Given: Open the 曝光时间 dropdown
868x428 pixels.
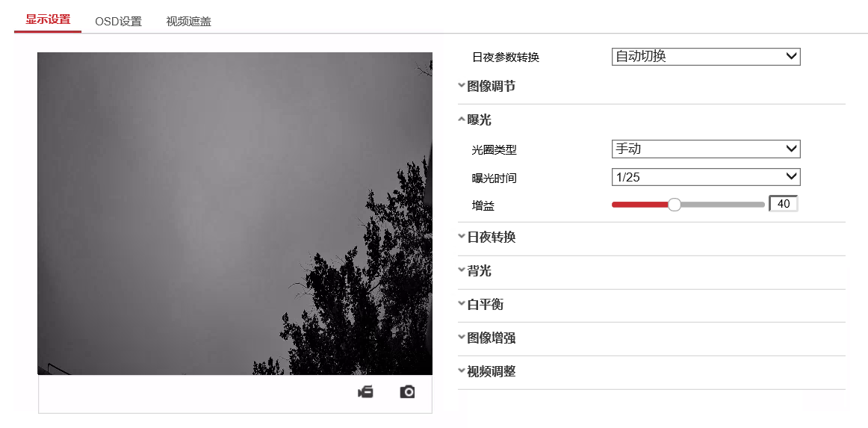Looking at the screenshot, I should tap(706, 176).
